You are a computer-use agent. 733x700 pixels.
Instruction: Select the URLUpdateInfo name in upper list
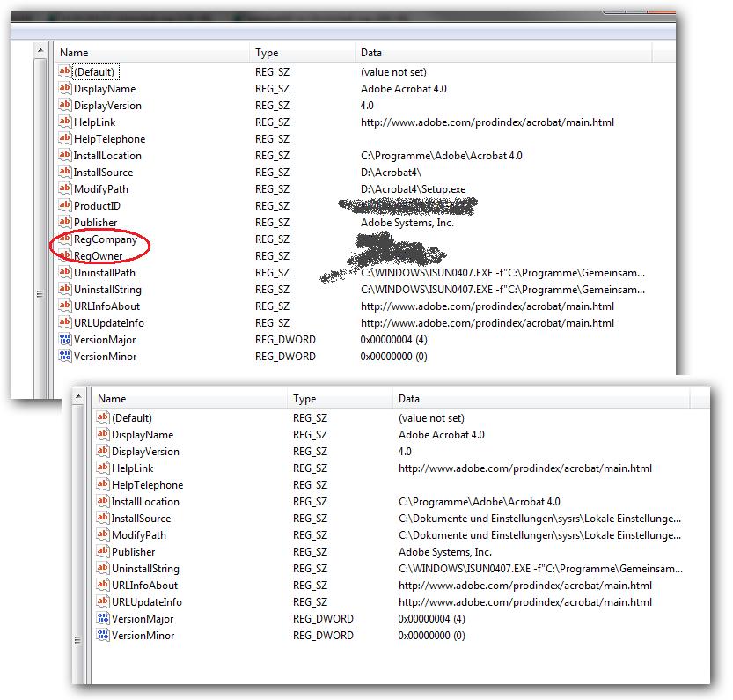coord(109,323)
